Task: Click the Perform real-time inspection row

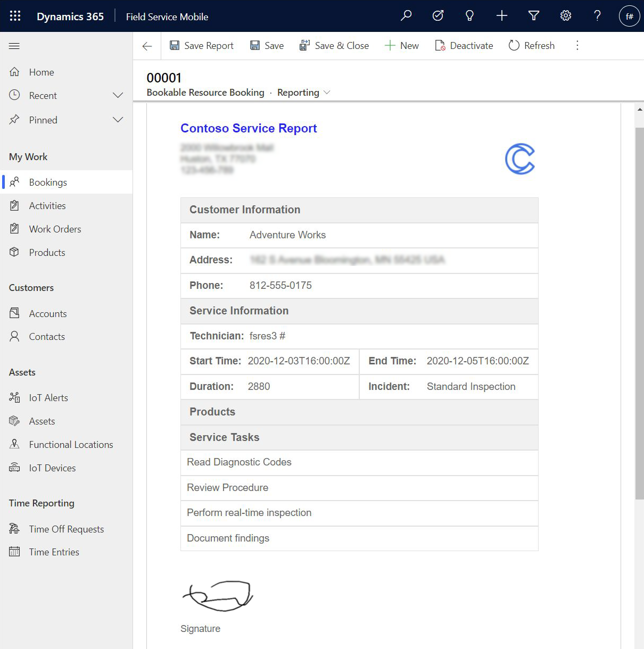Action: click(359, 513)
